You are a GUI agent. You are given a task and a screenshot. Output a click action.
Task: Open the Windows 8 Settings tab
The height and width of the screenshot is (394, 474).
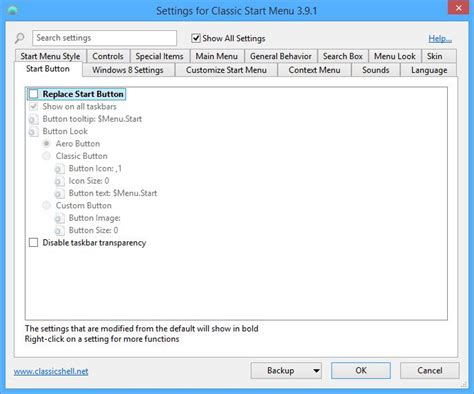(128, 70)
